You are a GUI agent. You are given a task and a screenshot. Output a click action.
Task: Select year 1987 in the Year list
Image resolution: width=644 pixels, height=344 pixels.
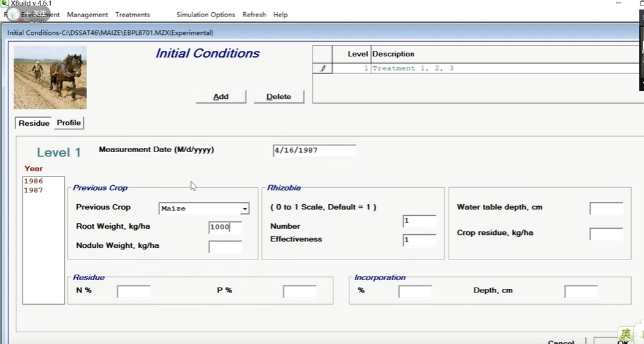pos(33,190)
